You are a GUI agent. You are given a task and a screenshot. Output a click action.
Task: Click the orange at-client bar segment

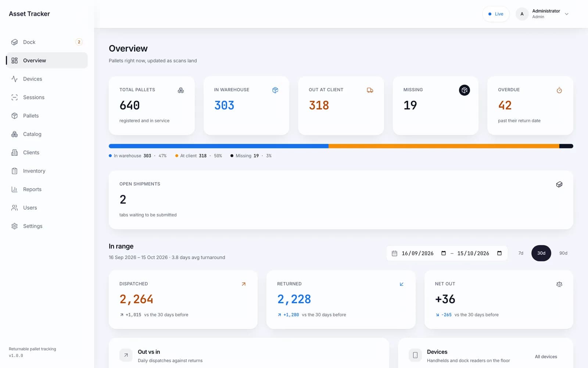coord(444,146)
